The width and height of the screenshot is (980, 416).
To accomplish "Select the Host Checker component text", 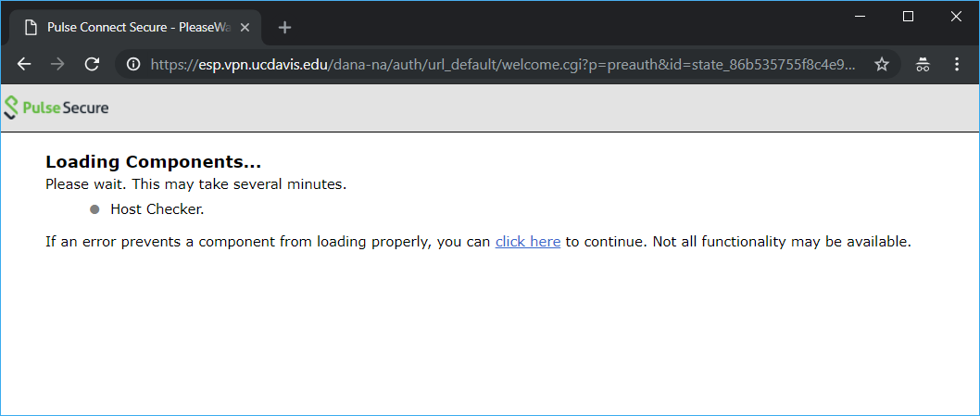I will (x=157, y=209).
